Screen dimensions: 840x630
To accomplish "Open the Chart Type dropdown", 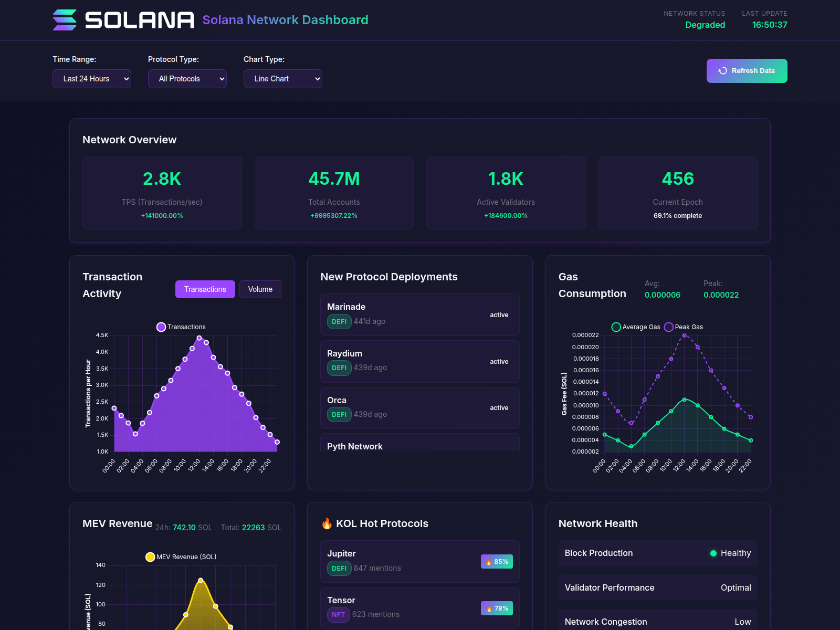I will pos(283,79).
